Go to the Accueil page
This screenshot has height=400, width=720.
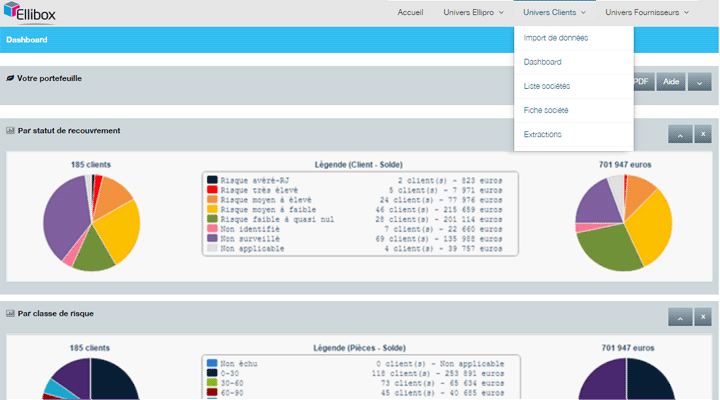410,12
